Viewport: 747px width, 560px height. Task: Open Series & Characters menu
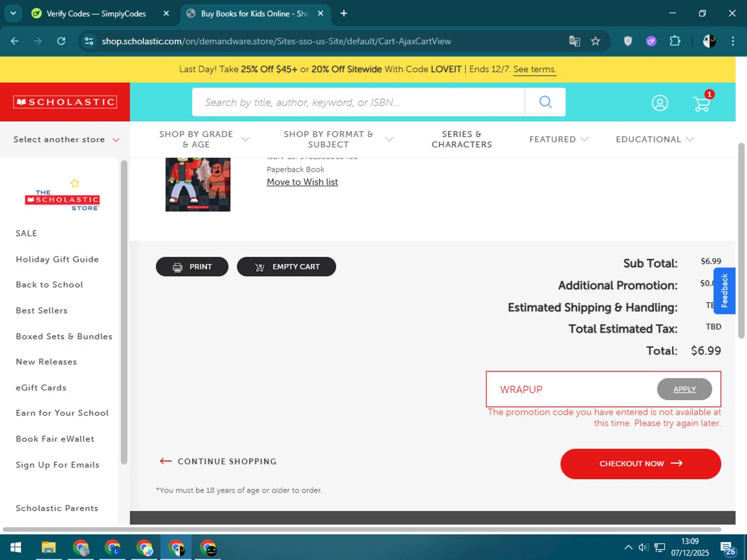coord(462,139)
